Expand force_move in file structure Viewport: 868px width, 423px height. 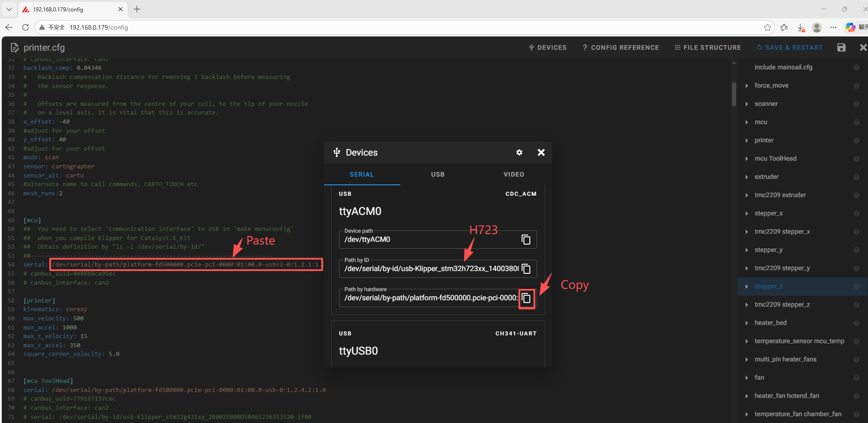pyautogui.click(x=747, y=86)
